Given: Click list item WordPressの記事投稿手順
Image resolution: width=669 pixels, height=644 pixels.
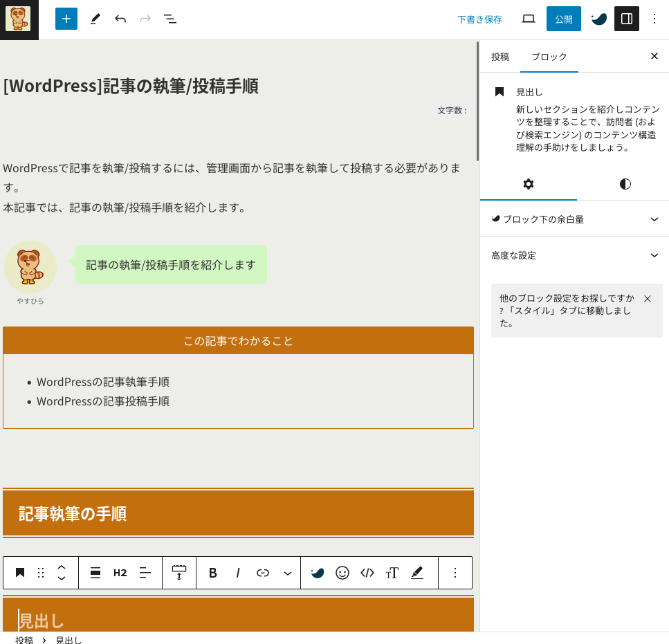Looking at the screenshot, I should pos(103,401).
